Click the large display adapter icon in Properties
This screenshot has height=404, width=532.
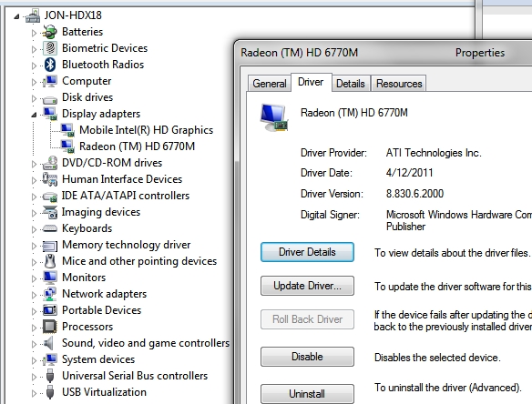pos(274,117)
